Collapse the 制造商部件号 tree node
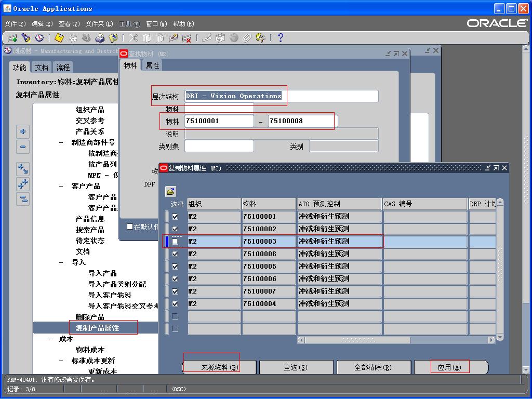Image resolution: width=532 pixels, height=399 pixels. pos(61,142)
